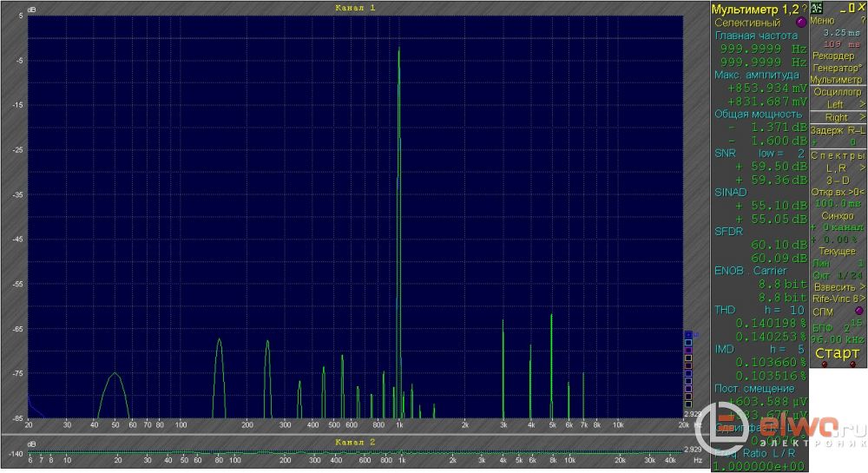Click the 96.00 kHz sample rate field
Screen dimensions: 868x473
point(837,339)
